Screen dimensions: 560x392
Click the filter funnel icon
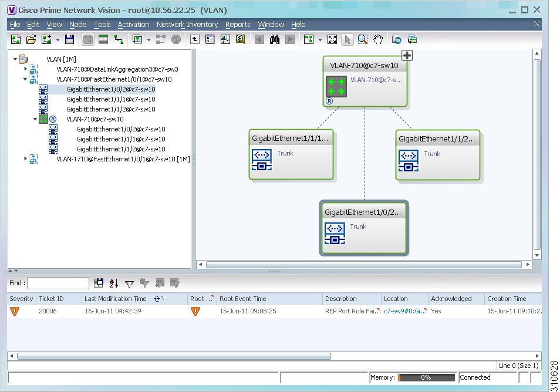pos(129,284)
